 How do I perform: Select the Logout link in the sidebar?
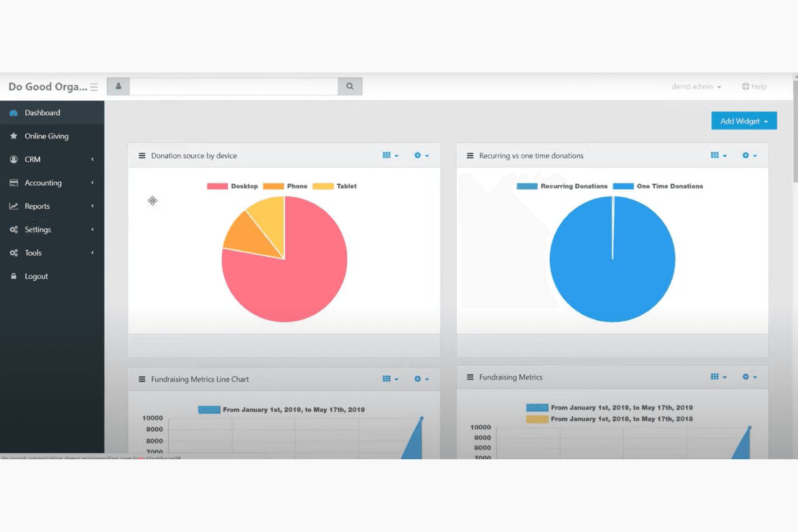click(52, 276)
